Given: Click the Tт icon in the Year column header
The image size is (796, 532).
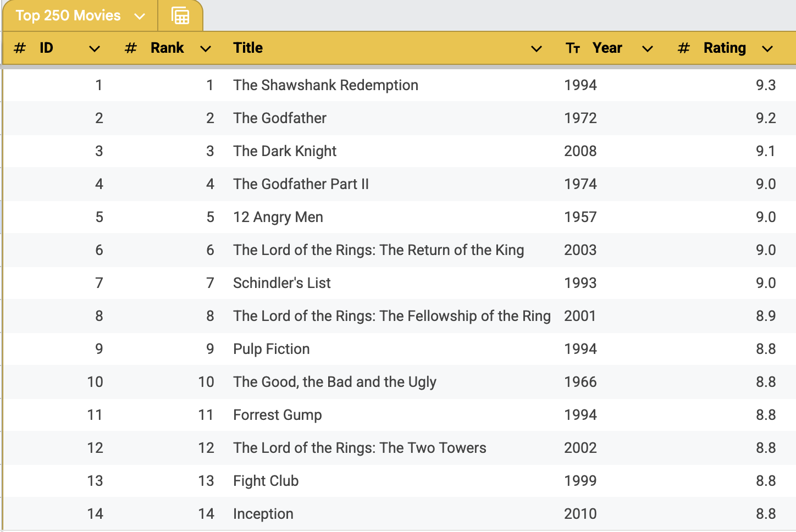Looking at the screenshot, I should point(573,48).
